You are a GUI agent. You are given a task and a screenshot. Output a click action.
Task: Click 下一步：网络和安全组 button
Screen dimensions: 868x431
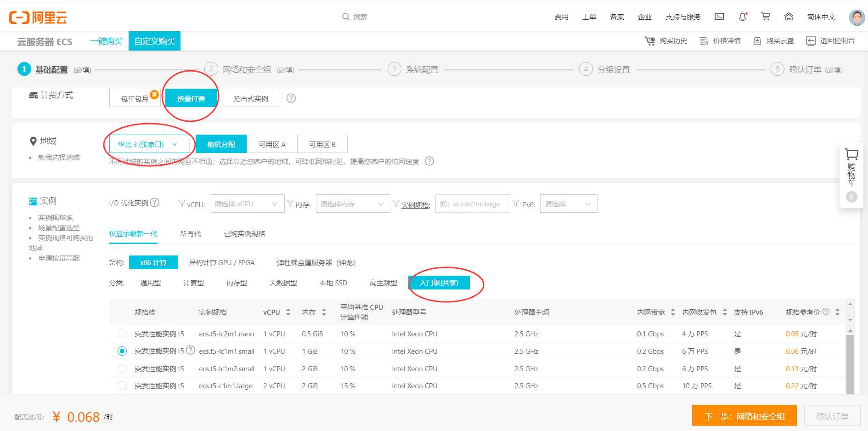(x=744, y=416)
